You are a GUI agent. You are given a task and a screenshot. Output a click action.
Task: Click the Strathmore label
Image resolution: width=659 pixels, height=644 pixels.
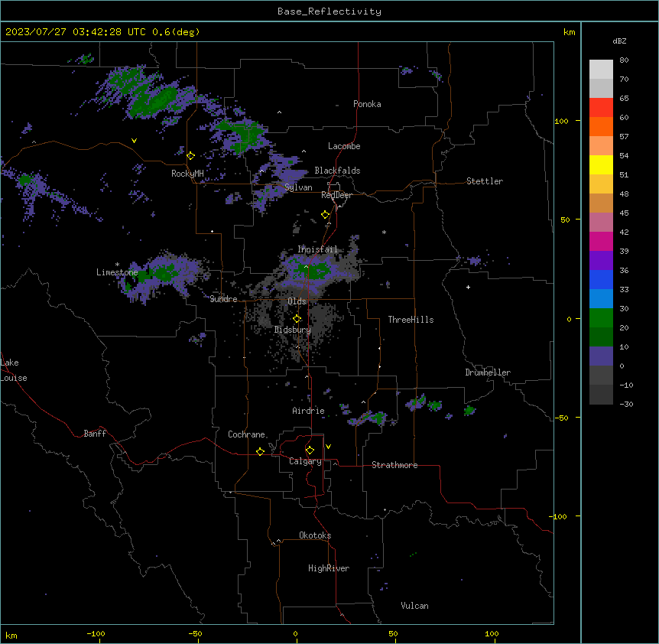pyautogui.click(x=394, y=465)
